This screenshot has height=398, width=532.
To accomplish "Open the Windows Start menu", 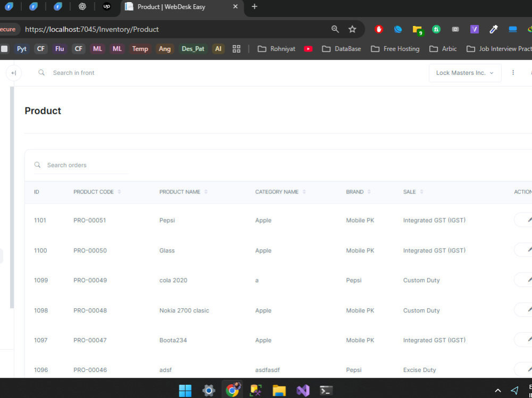I will coord(185,390).
